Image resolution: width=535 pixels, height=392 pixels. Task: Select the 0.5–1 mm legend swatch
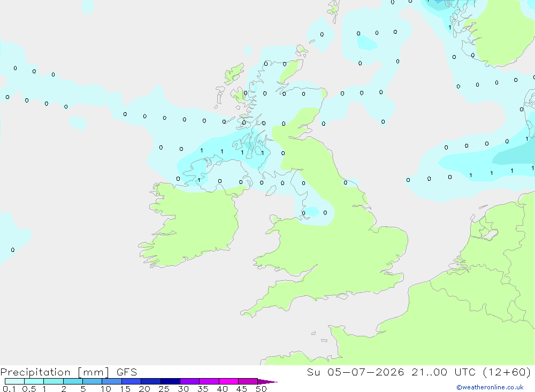pos(34,381)
